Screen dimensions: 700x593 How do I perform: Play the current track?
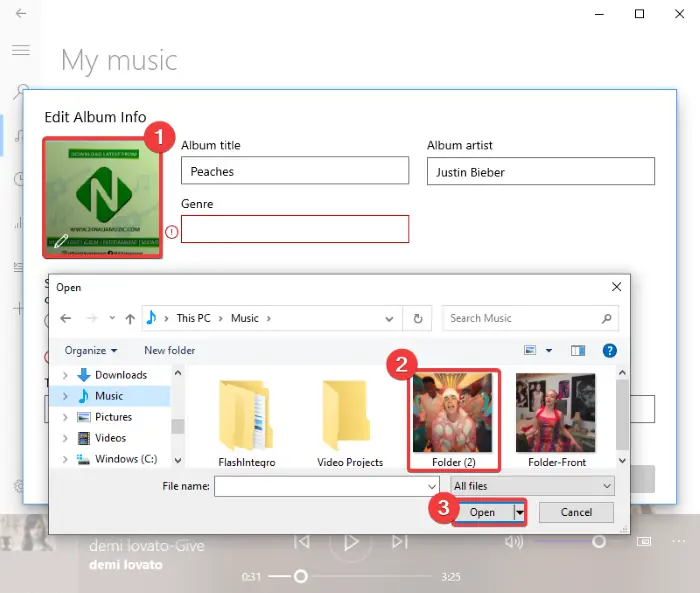(x=351, y=542)
